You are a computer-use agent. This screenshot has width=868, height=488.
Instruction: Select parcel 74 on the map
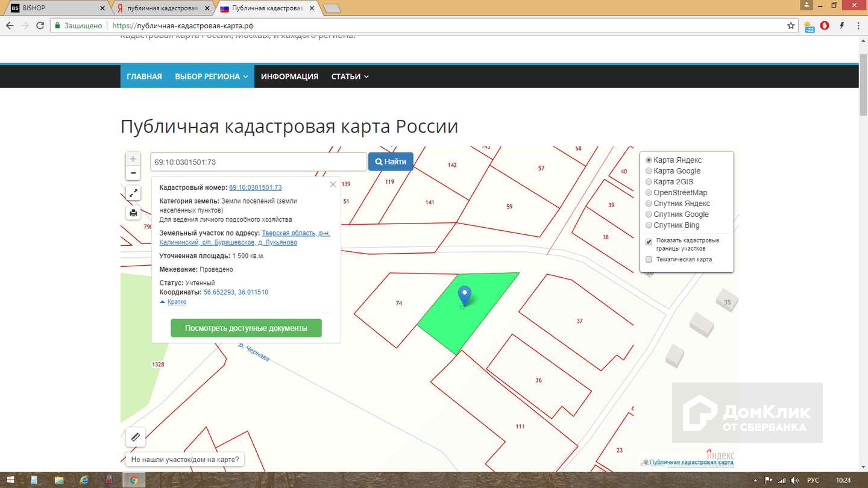398,304
